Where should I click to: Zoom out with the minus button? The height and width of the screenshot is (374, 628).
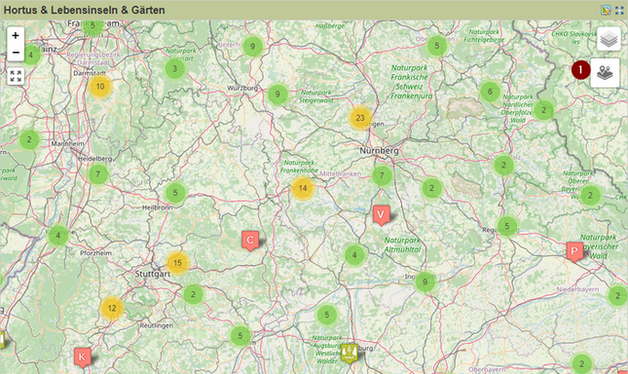[x=16, y=52]
